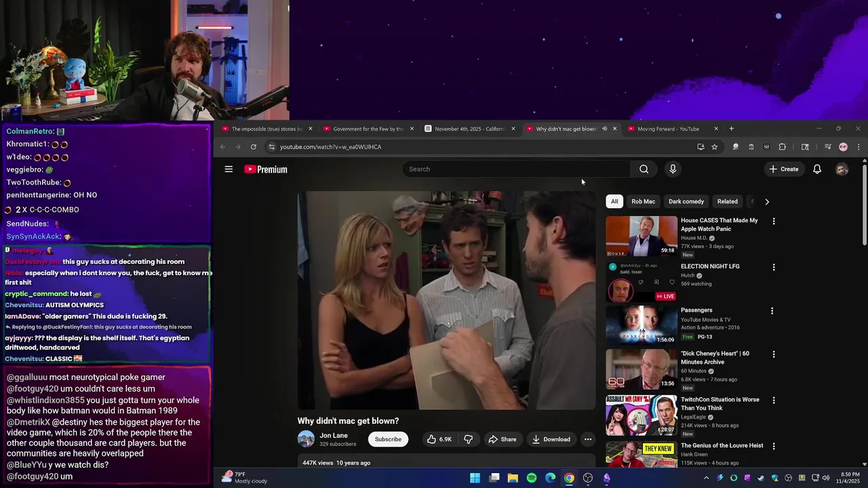The width and height of the screenshot is (868, 488).
Task: Open Jon Lane channel name link
Action: (334, 436)
